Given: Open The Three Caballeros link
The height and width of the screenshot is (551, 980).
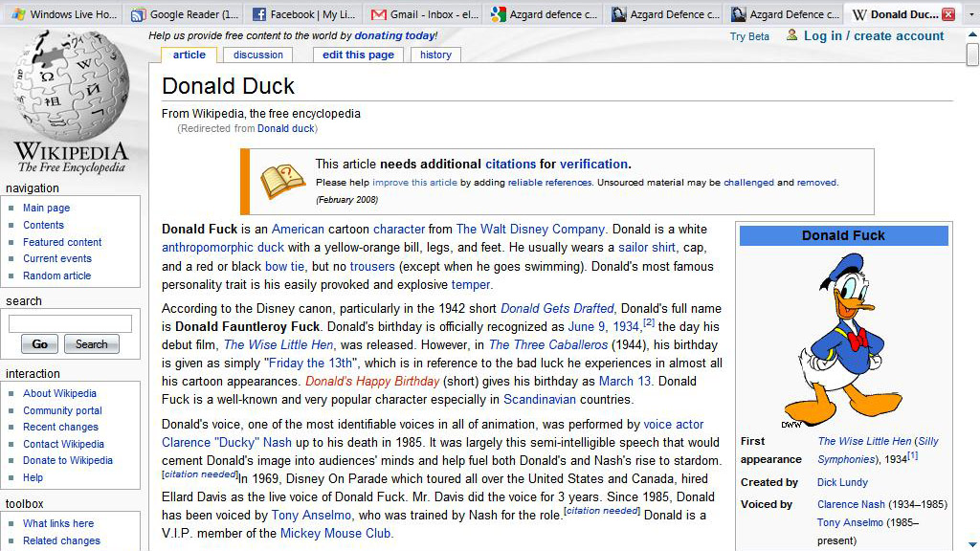Looking at the screenshot, I should 548,344.
